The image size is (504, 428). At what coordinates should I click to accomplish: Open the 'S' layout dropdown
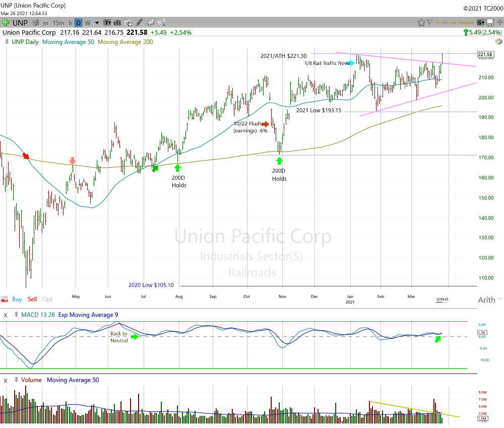click(480, 23)
